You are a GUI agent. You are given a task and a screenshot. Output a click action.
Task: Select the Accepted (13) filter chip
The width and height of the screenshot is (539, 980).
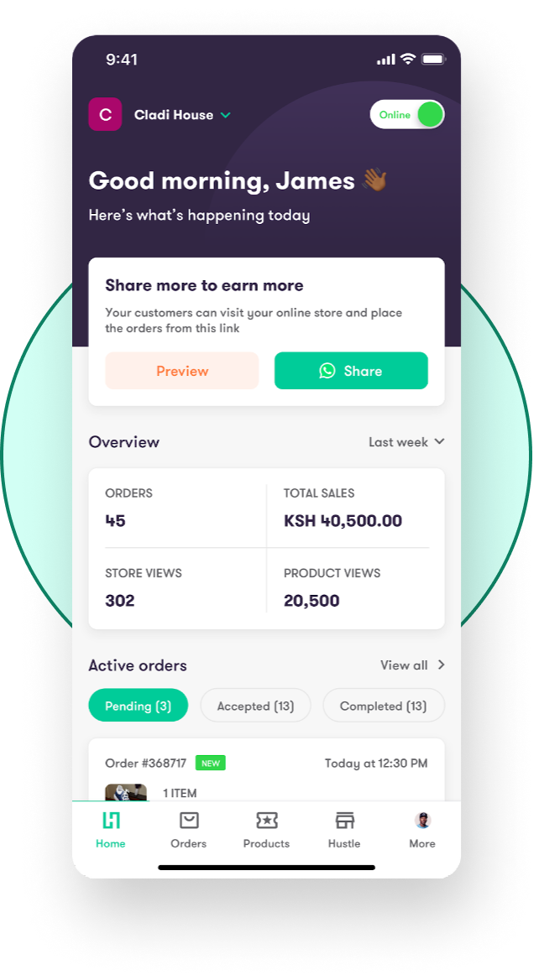click(x=255, y=706)
